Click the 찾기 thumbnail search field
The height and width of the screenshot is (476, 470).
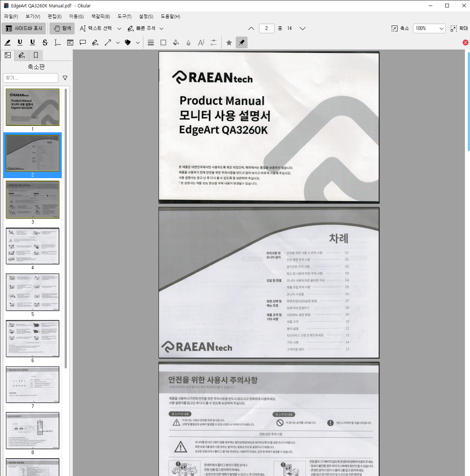point(31,78)
